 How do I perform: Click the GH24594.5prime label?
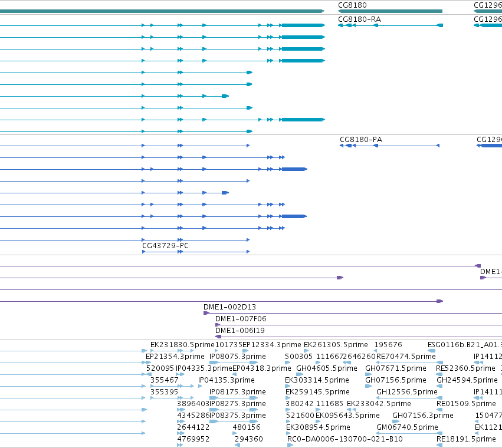[467, 380]
